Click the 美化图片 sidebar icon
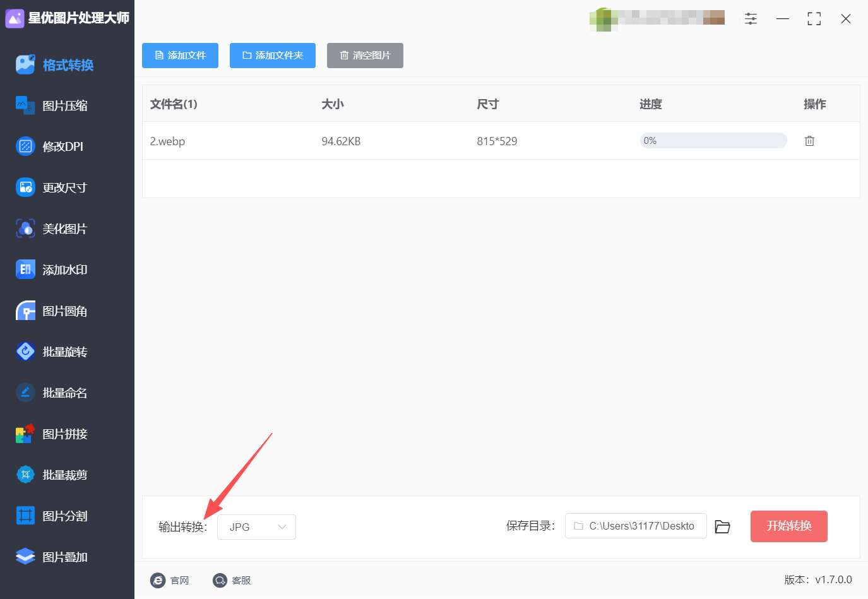 click(x=25, y=228)
